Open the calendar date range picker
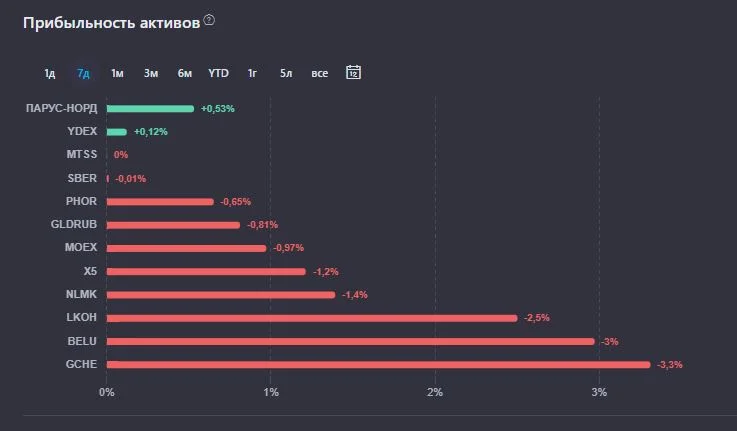The image size is (737, 431). [353, 72]
